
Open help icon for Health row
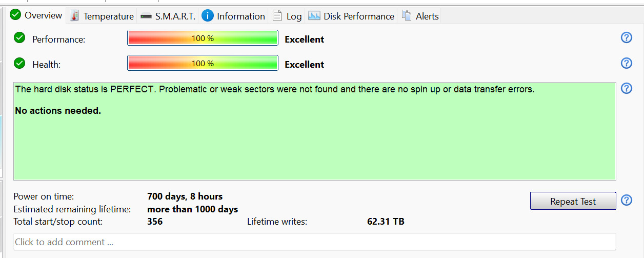(626, 63)
